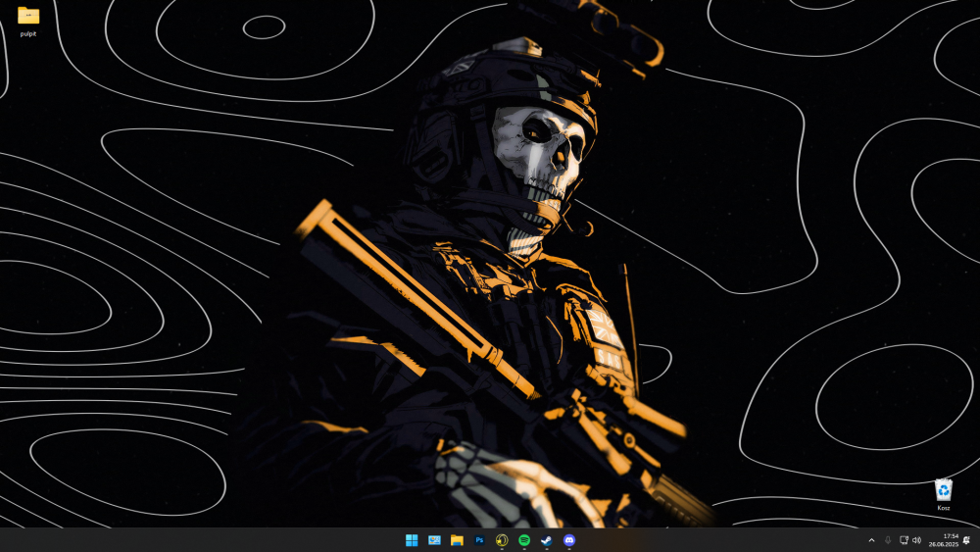Open the clock showing 17:54
980x552 pixels.
[x=944, y=540]
